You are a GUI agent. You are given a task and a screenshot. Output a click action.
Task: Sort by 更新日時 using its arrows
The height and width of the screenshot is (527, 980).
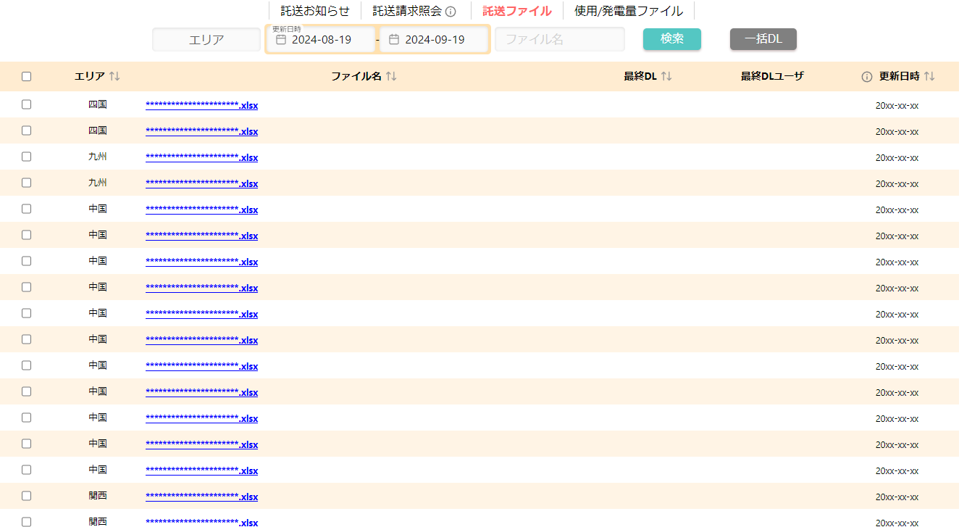click(x=929, y=77)
